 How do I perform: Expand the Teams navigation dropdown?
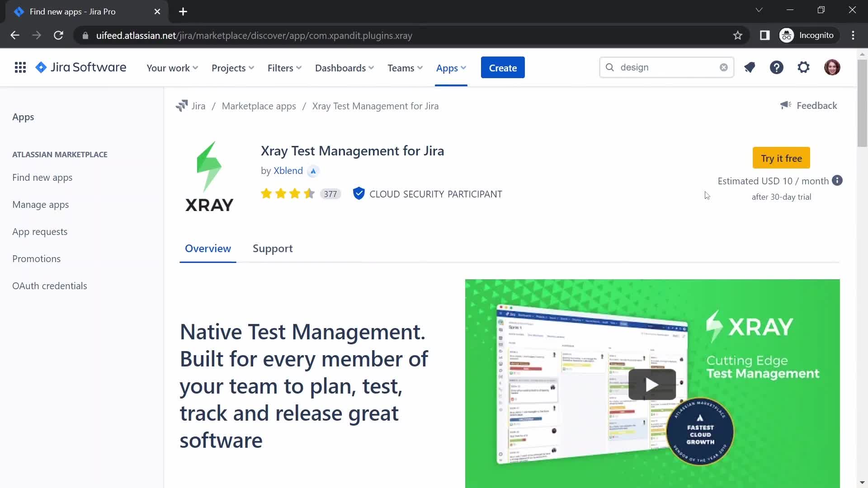point(406,67)
